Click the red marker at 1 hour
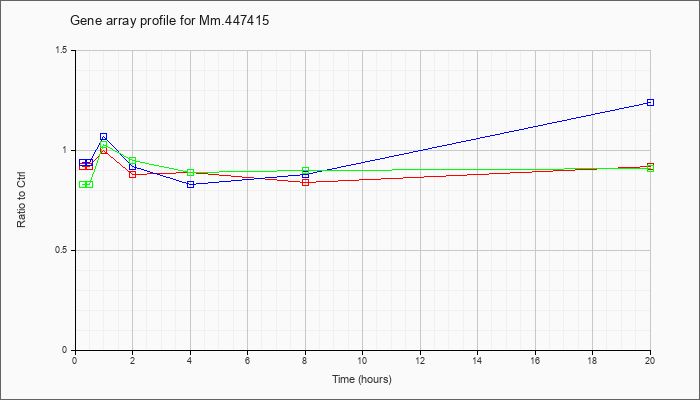This screenshot has width=700, height=400. (x=104, y=150)
